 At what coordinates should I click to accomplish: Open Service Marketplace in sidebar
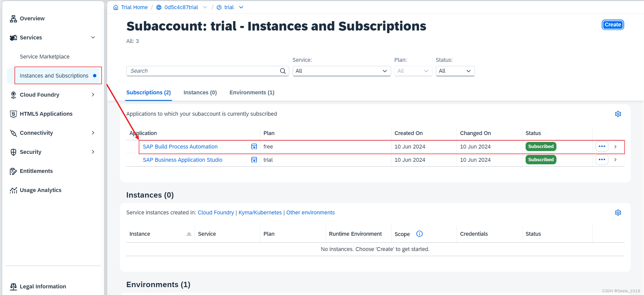click(45, 57)
